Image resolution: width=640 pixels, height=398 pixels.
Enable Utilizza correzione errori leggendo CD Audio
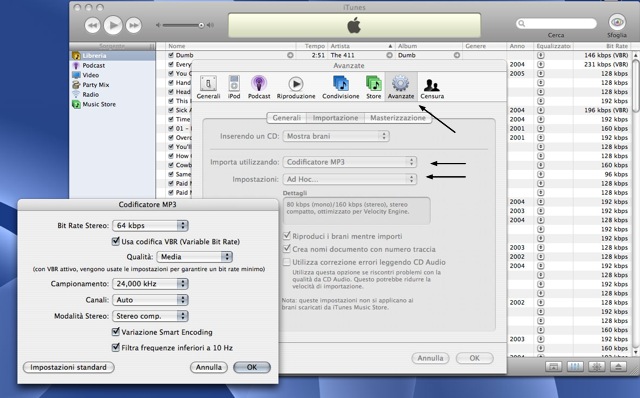click(287, 262)
